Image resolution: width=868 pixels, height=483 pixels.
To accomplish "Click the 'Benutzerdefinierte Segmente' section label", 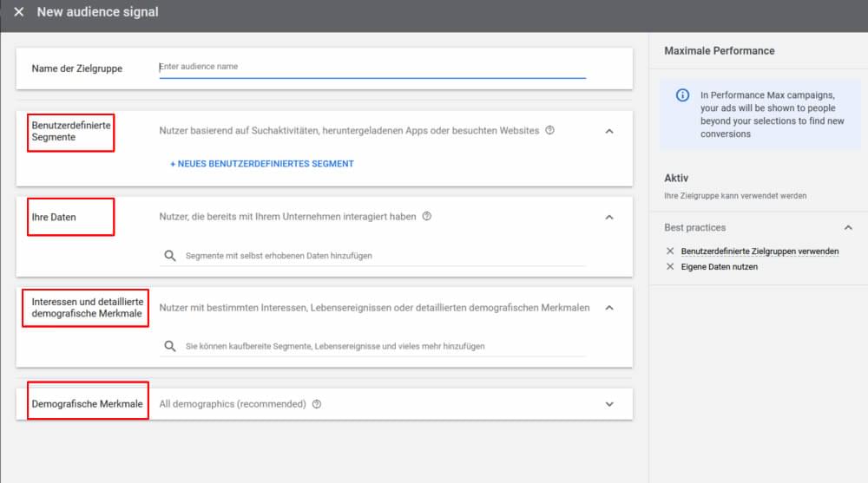I will [71, 131].
